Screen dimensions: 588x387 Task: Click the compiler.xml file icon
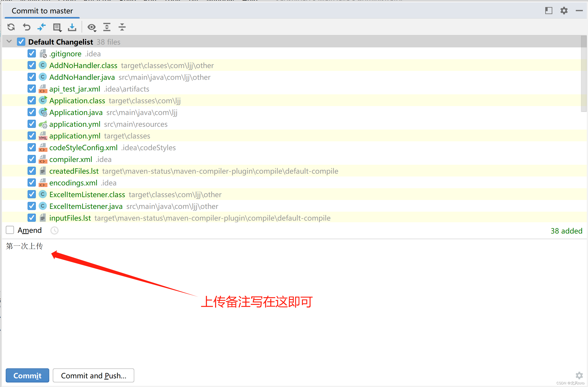click(43, 159)
